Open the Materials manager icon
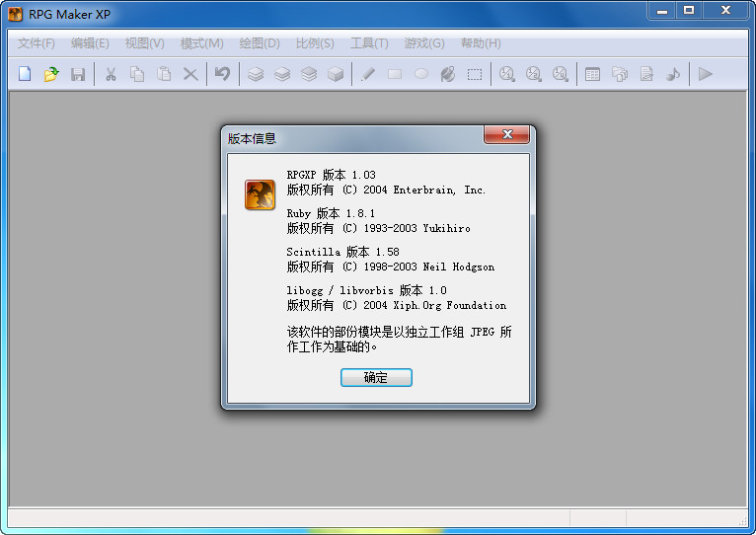Viewport: 756px width, 535px height. 620,74
